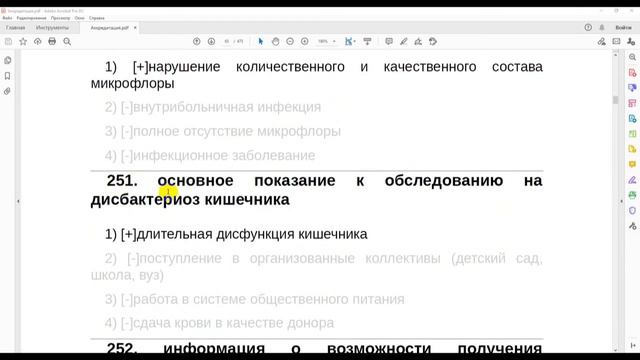Open the pink layout tool in right pane
This screenshot has width=640, height=360.
[x=632, y=103]
